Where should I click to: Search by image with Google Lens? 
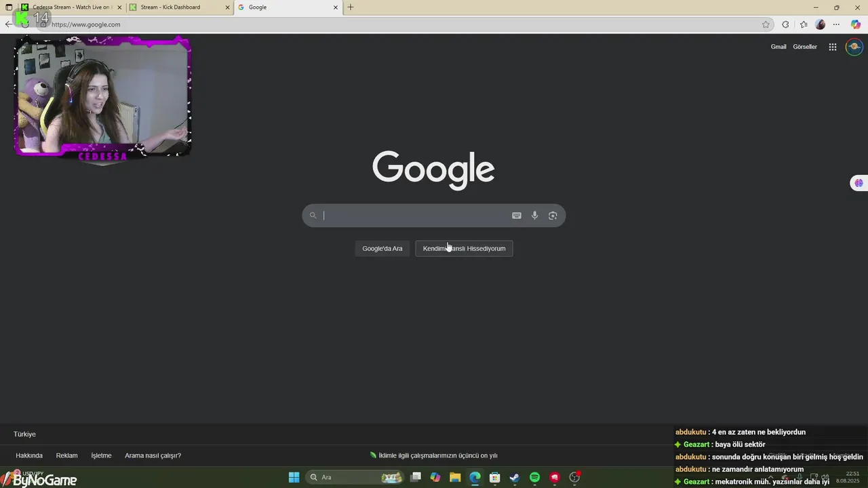553,216
